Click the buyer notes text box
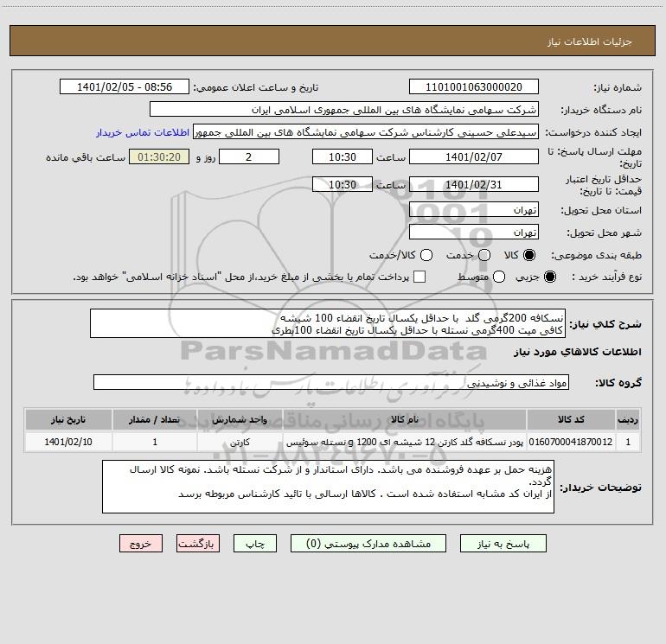This screenshot has width=666, height=644. 328,487
